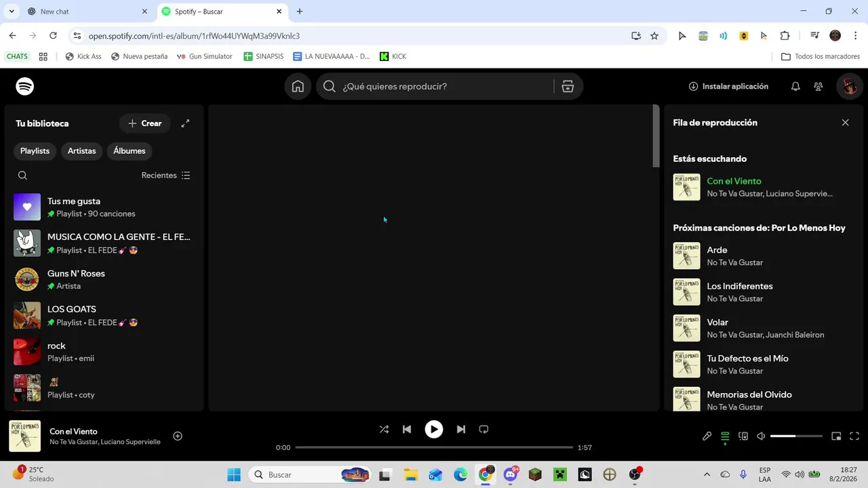Click the taskbar Buscar search box
The image size is (868, 488).
[310, 474]
